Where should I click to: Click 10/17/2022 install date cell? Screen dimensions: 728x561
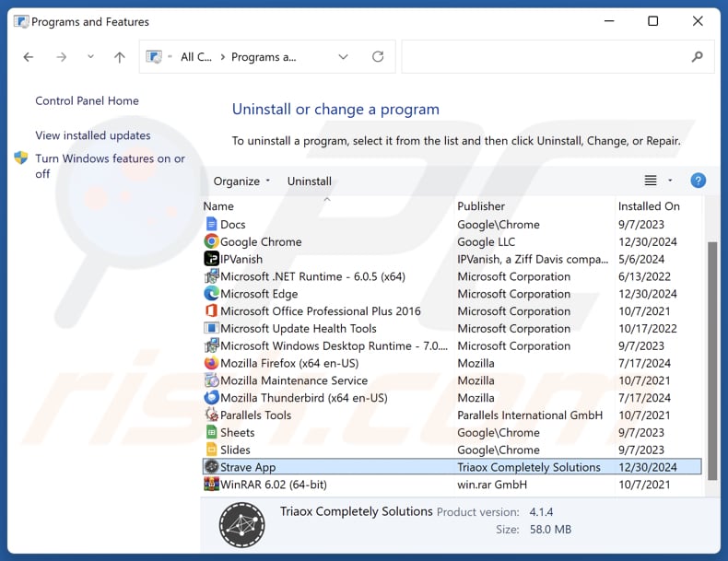648,329
